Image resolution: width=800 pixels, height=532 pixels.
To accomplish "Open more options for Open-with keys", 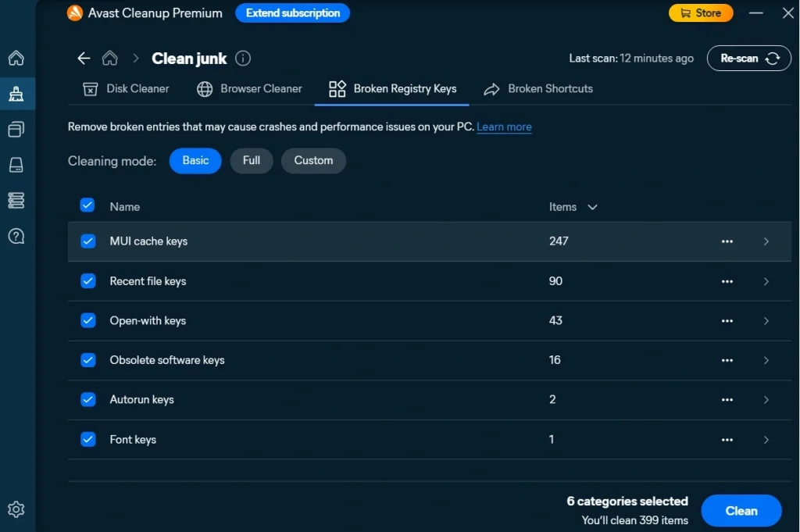I will tap(727, 321).
